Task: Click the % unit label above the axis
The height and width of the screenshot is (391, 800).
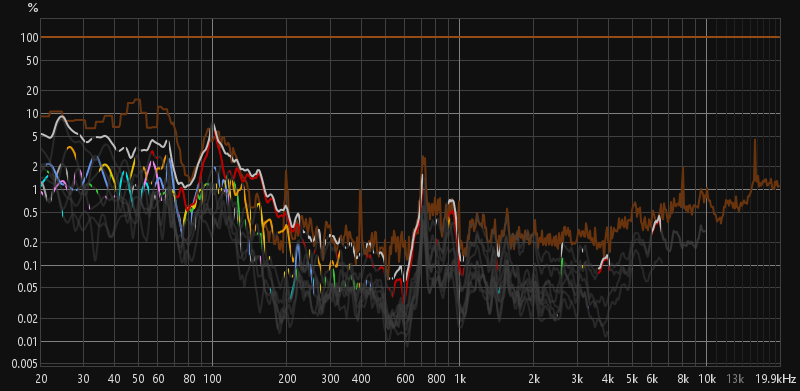Action: point(33,8)
